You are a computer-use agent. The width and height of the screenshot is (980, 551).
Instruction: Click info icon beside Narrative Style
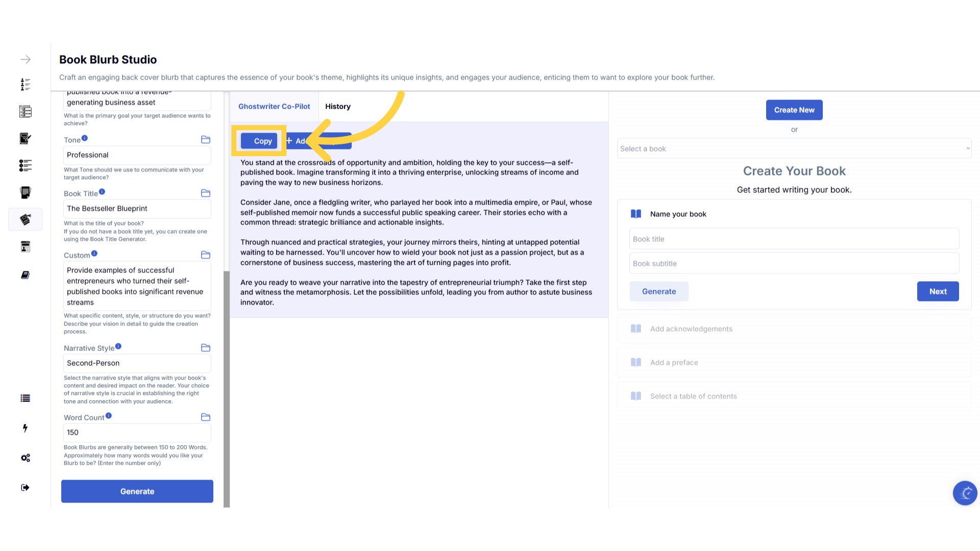[x=118, y=346]
